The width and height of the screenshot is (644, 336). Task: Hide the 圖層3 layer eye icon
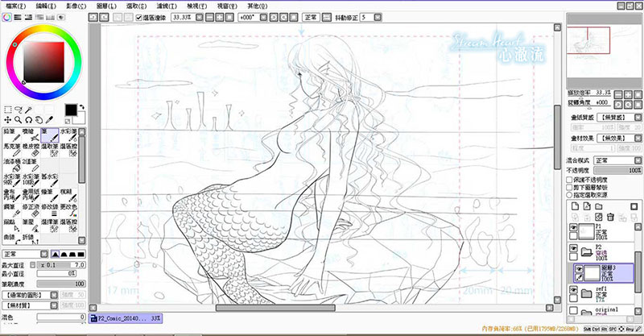579,269
